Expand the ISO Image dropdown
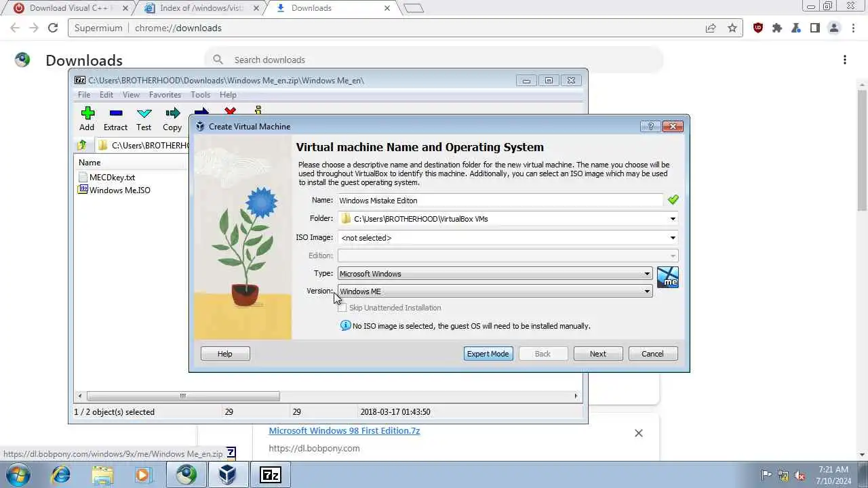Screen dimensions: 868x488 pyautogui.click(x=673, y=238)
